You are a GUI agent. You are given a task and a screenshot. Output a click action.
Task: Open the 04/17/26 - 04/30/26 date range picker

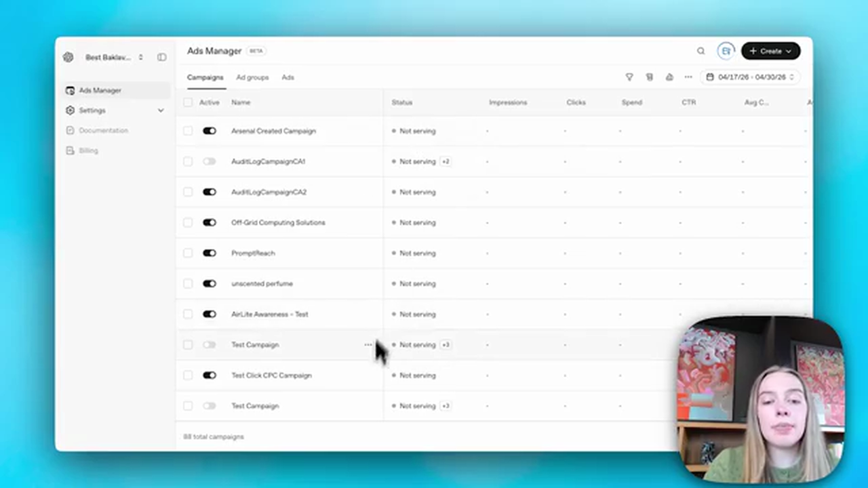point(751,77)
